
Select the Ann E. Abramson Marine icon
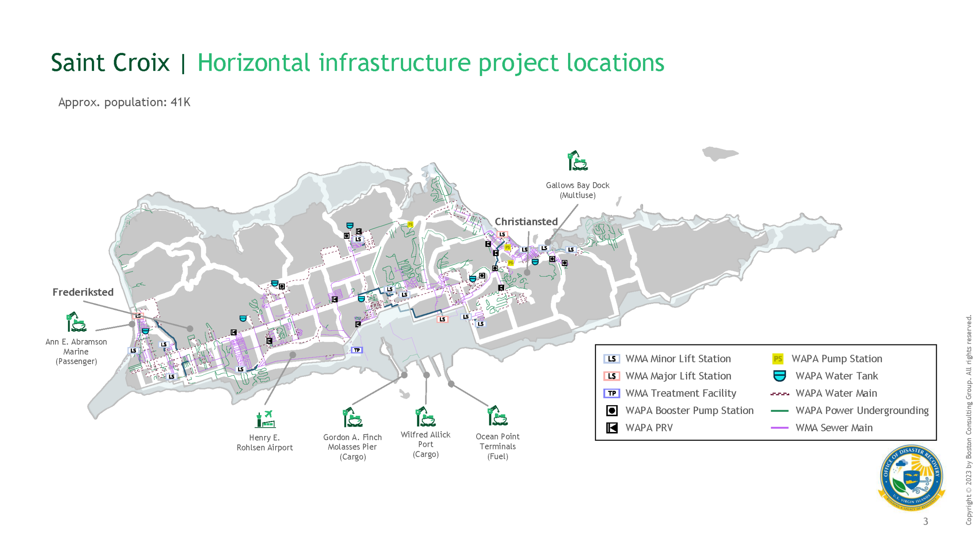(76, 322)
